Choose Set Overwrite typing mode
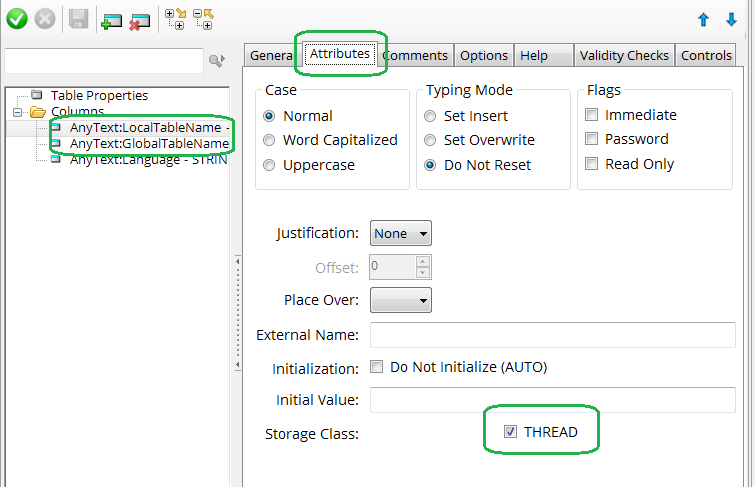 [x=430, y=140]
